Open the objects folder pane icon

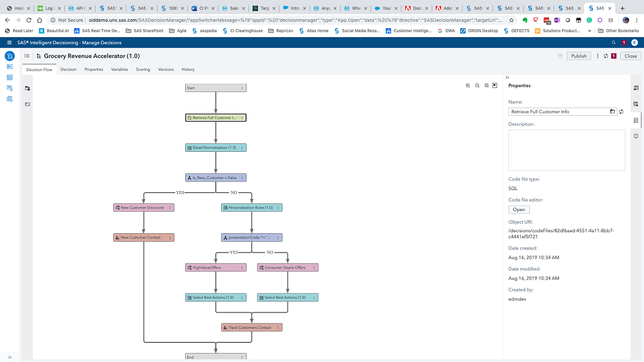[x=28, y=88]
